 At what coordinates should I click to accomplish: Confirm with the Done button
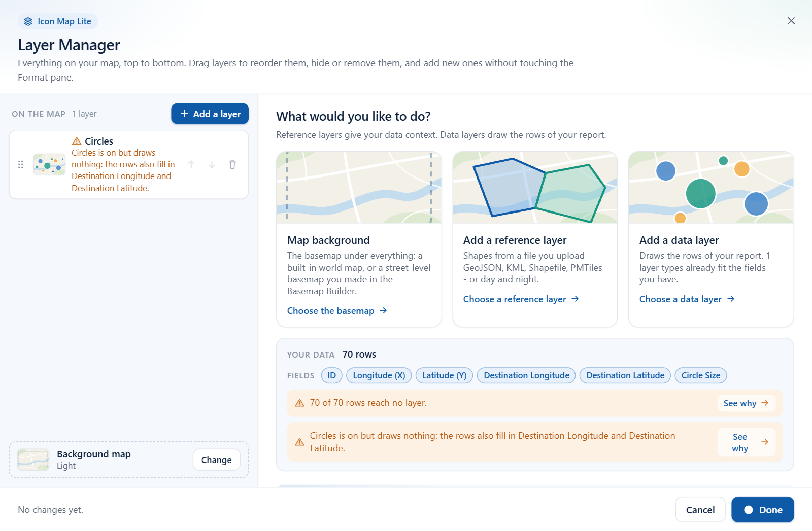click(763, 510)
